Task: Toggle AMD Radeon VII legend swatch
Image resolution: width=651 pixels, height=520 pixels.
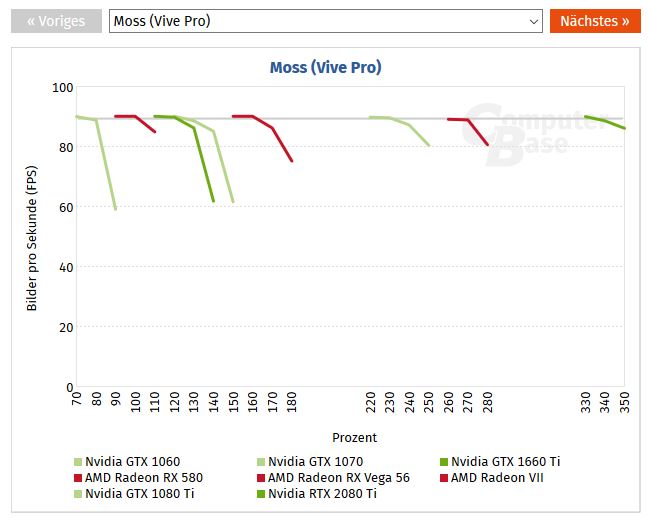Action: (444, 478)
